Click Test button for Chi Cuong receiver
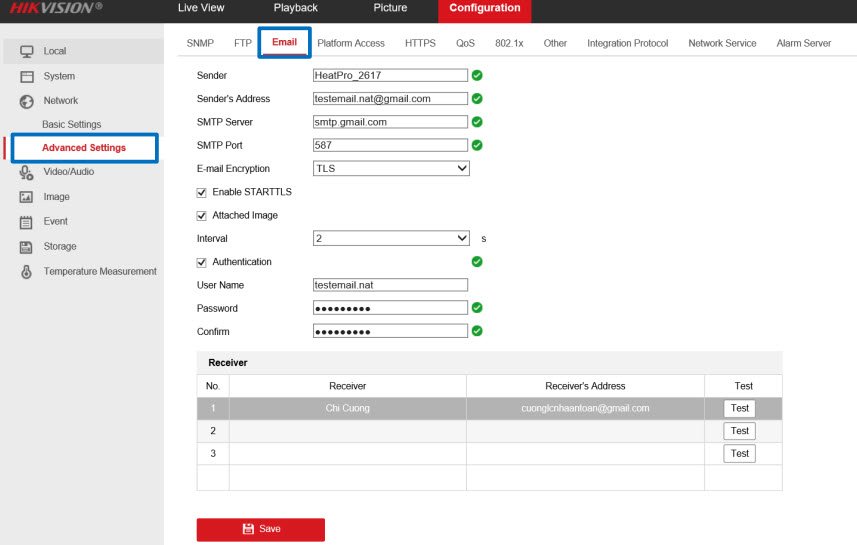Viewport: 857px width, 545px height. pos(739,408)
